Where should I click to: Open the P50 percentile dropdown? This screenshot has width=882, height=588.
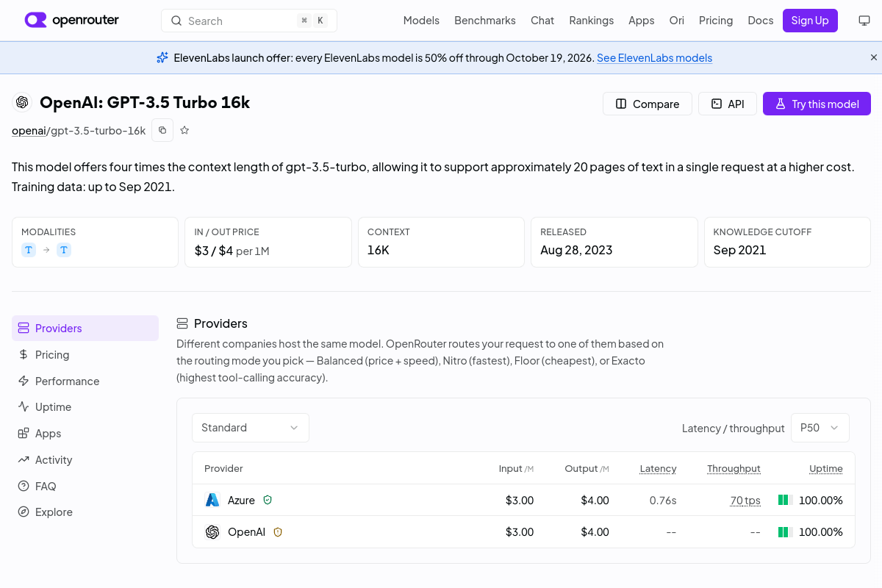pos(820,428)
